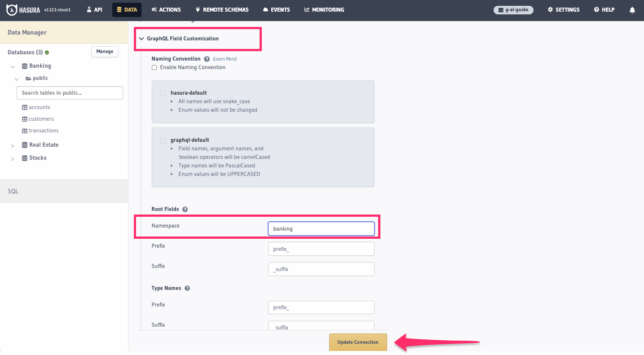Click the notification bell

pyautogui.click(x=632, y=9)
